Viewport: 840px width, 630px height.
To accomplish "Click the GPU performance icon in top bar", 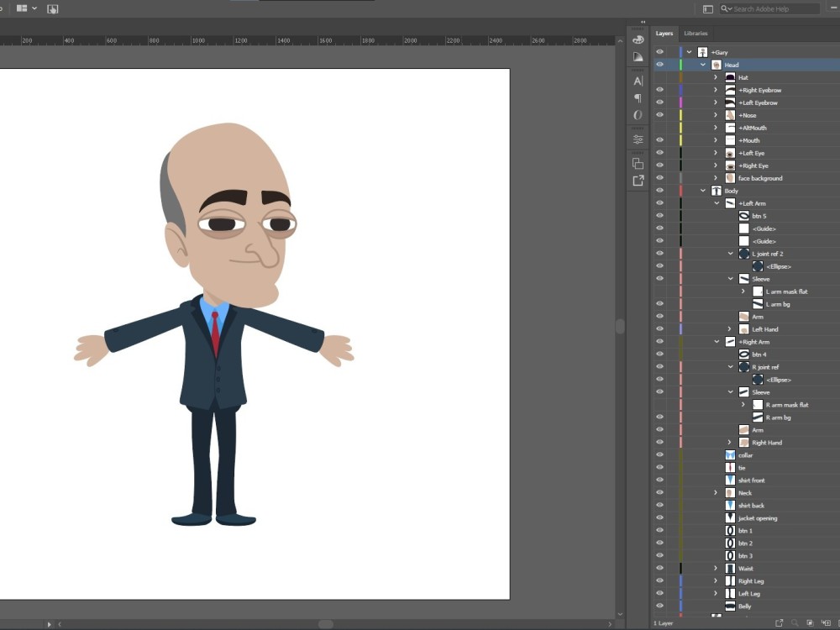I will click(52, 8).
